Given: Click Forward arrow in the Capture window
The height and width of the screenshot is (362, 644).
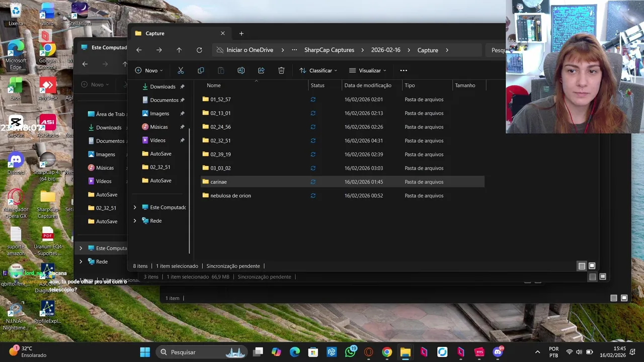Looking at the screenshot, I should (x=159, y=50).
